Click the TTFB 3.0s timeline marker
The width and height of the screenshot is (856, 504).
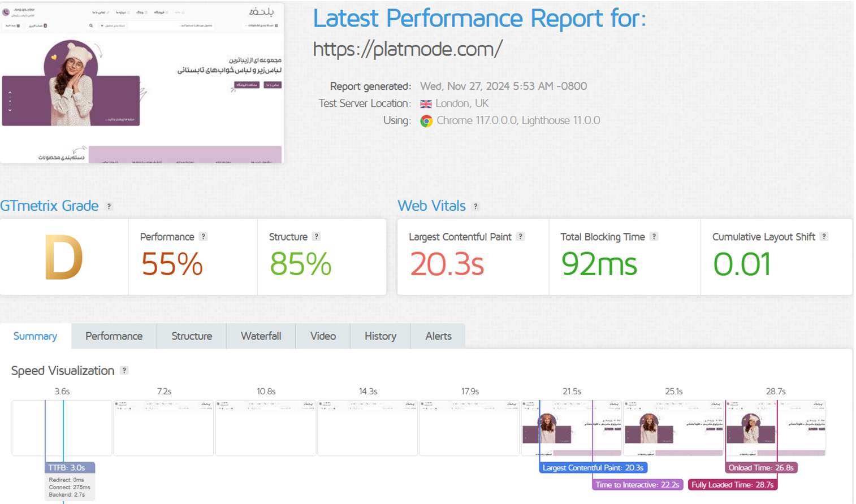[70, 468]
